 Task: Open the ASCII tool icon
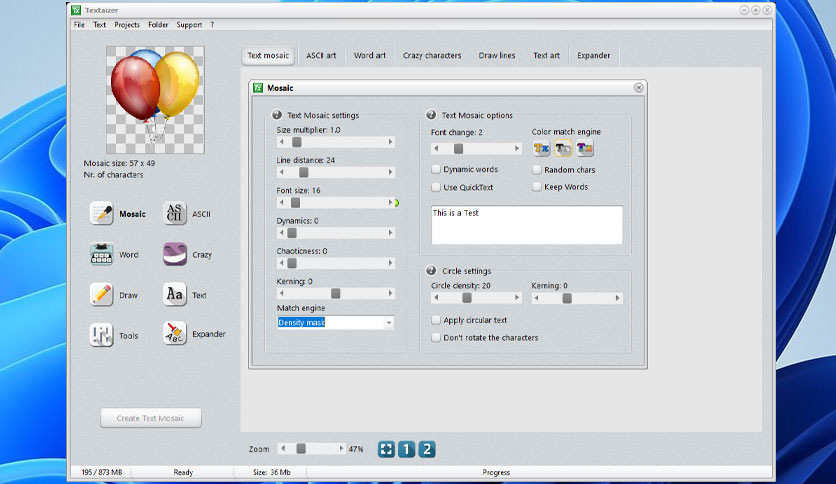click(174, 213)
